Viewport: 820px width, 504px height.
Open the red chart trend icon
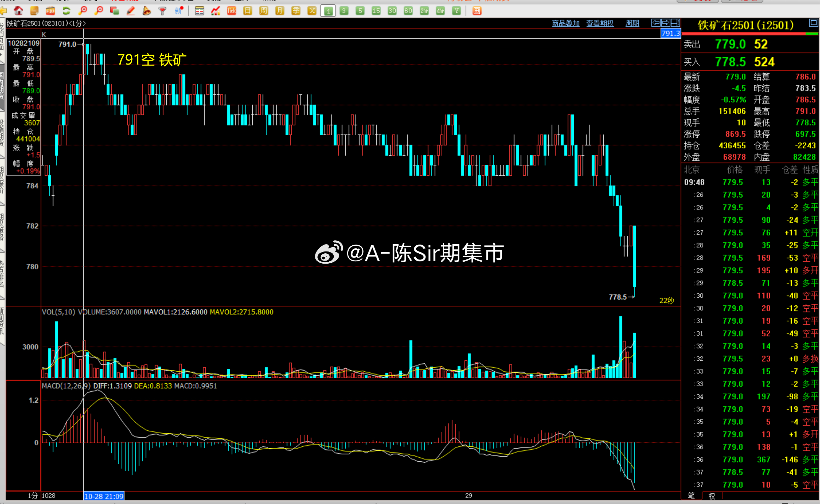tap(216, 11)
